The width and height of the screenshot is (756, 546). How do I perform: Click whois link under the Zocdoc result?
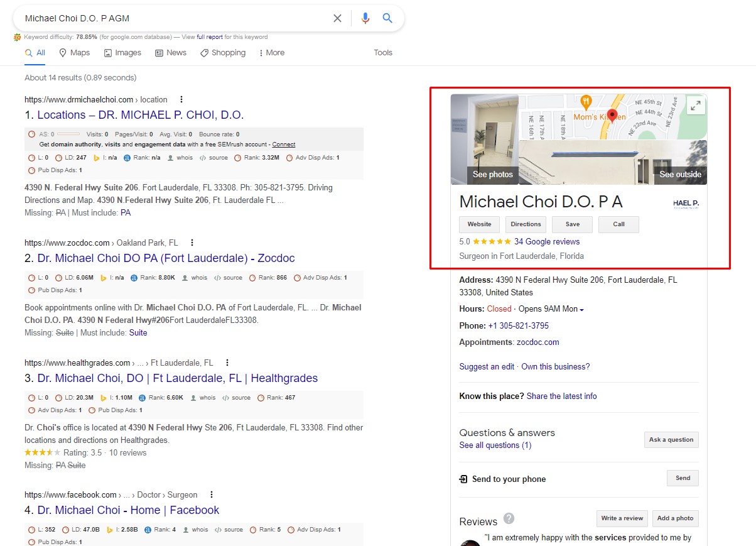click(199, 278)
